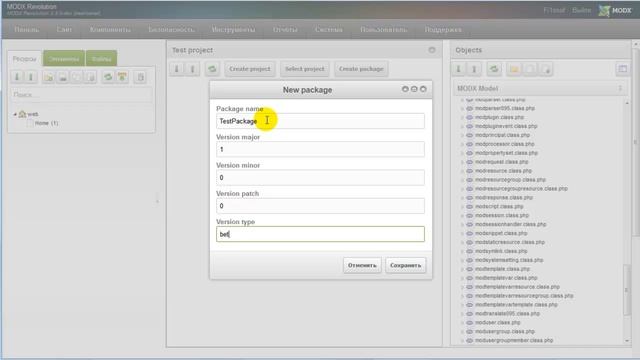Expand all in the resource tree toolbar
The width and height of the screenshot is (640, 360).
(17, 77)
